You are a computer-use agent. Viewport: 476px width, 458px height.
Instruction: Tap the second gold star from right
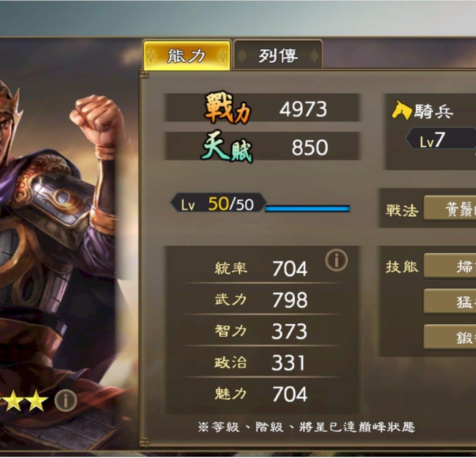click(x=13, y=401)
